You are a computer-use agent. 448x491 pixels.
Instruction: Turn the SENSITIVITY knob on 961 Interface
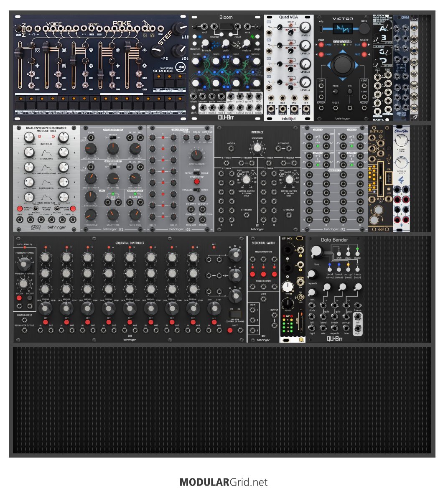257,148
